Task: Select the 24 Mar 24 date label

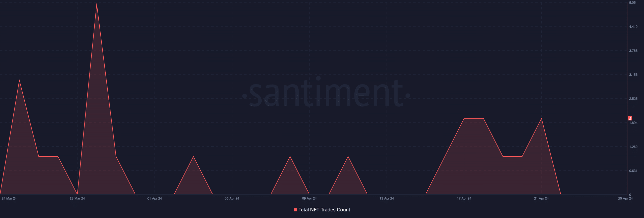Action: 9,198
